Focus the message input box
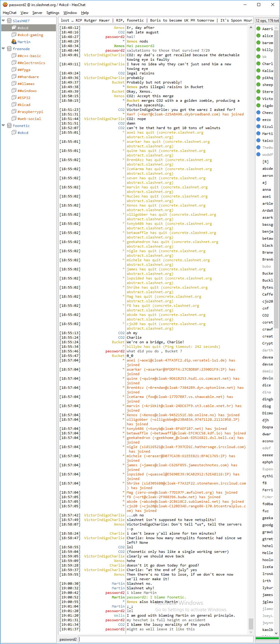Screen dimensions: 280x644 (166, 639)
